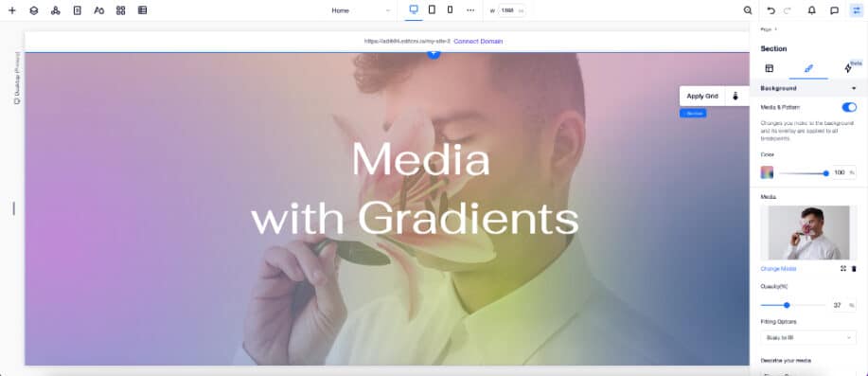Turn off the Media & Pattern toggle
Screen dimensions: 868x376
click(x=849, y=107)
